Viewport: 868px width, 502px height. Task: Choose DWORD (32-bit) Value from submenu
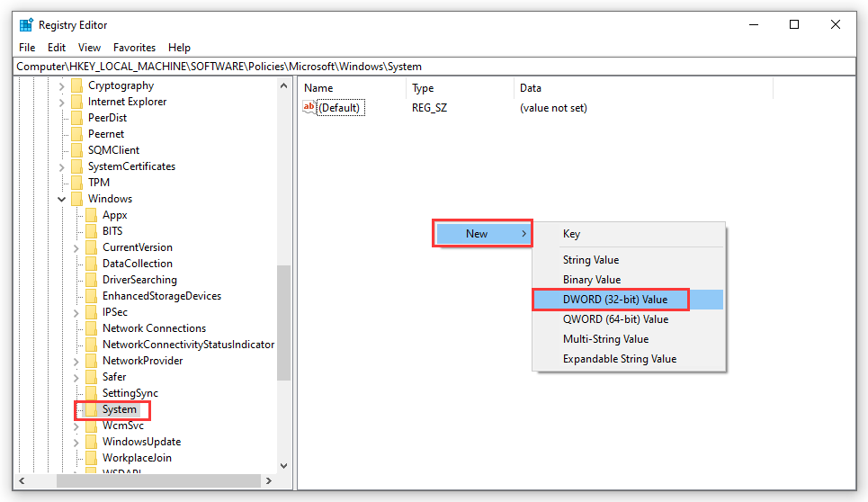(x=615, y=300)
